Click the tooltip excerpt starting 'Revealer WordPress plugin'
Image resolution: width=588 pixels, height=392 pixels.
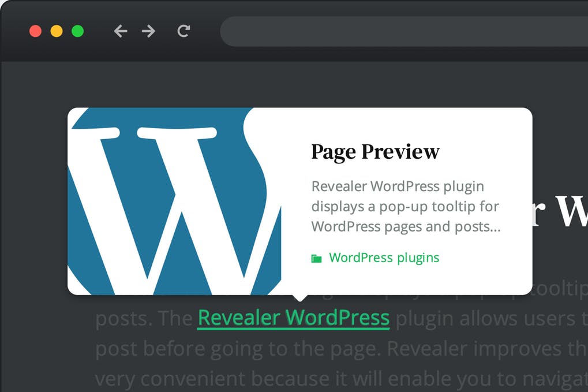(406, 206)
